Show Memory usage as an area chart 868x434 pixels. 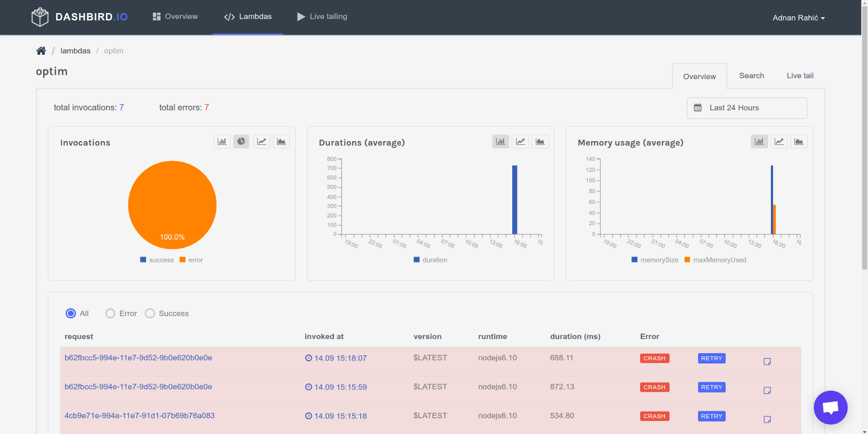tap(799, 142)
